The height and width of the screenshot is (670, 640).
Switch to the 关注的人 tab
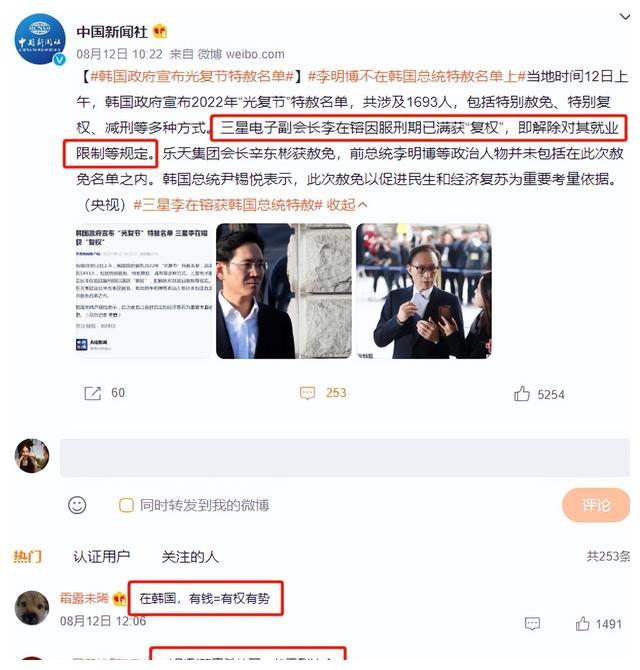(190, 556)
